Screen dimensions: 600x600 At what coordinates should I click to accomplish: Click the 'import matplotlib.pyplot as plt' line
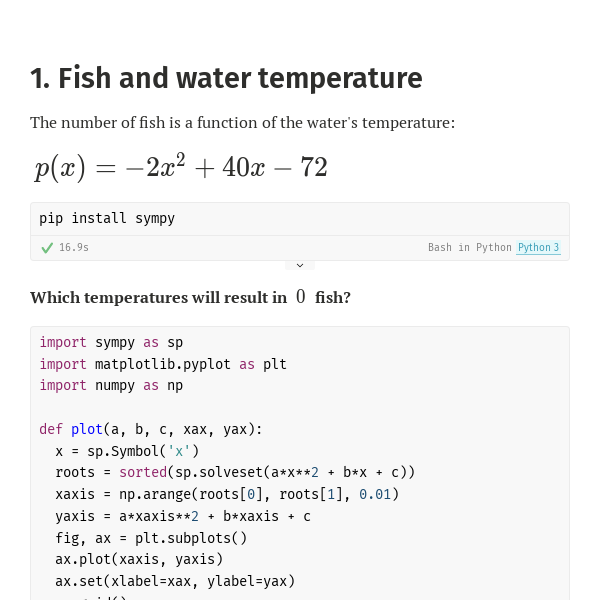163,364
